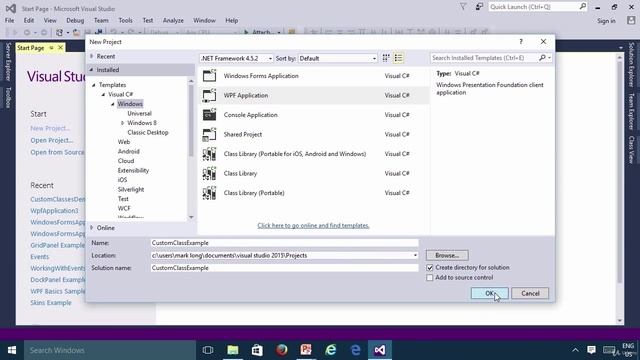Click the search magnifier in template search
Image resolution: width=640 pixels, height=360 pixels.
tap(542, 58)
